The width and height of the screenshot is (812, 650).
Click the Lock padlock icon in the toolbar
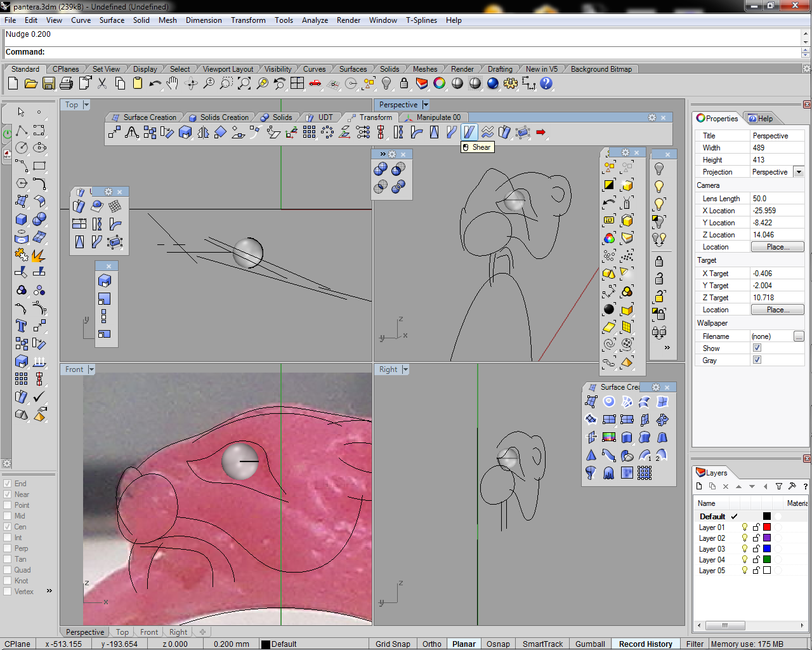pos(404,83)
